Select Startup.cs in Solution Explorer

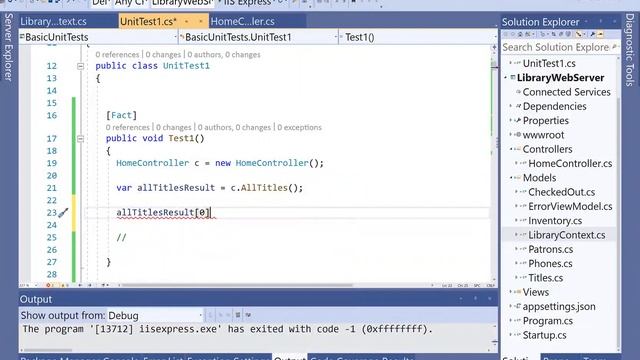[x=544, y=335]
